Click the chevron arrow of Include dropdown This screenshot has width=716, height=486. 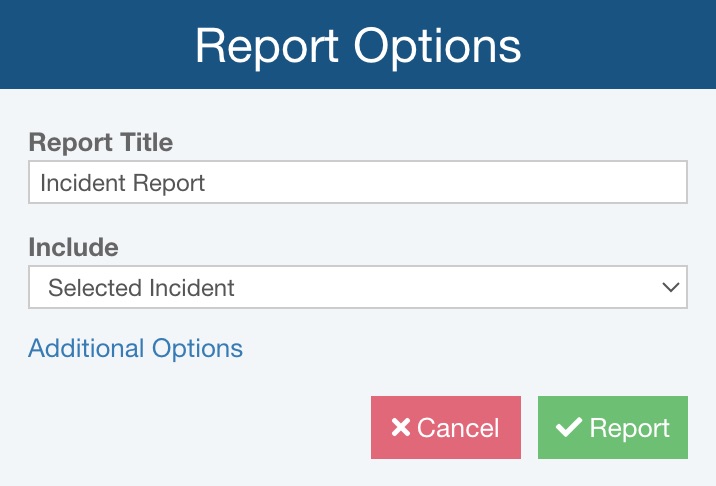pyautogui.click(x=670, y=288)
